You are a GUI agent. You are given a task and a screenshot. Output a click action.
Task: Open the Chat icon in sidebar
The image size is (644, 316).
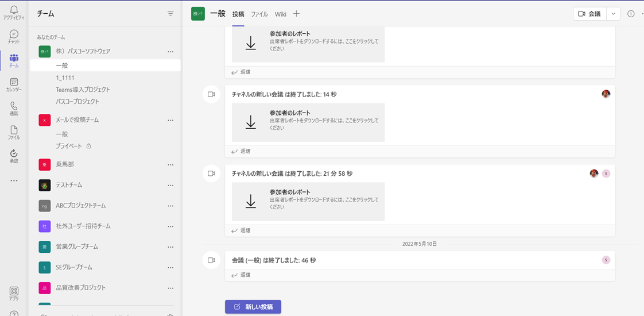click(14, 36)
